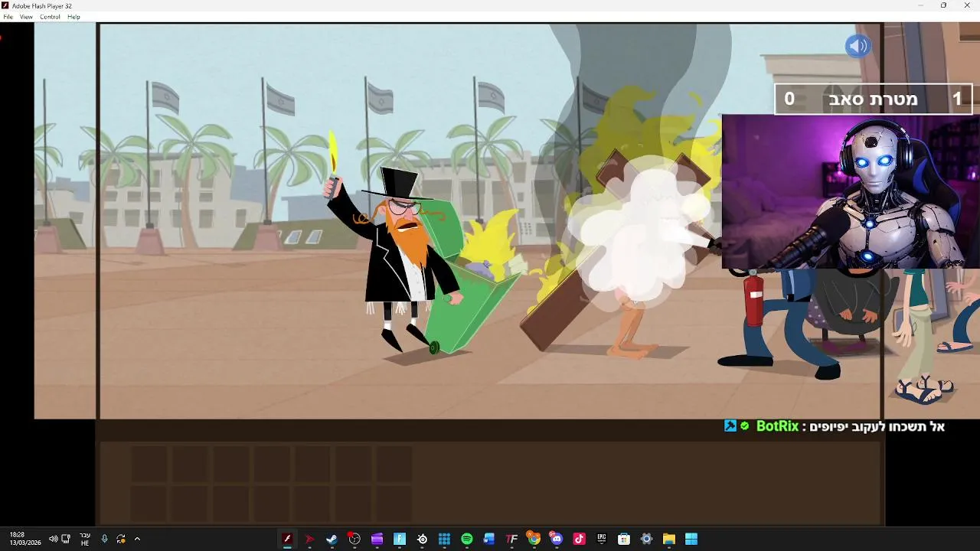Open Google Chrome from the taskbar
Viewport: 980px width, 551px height.
point(534,539)
